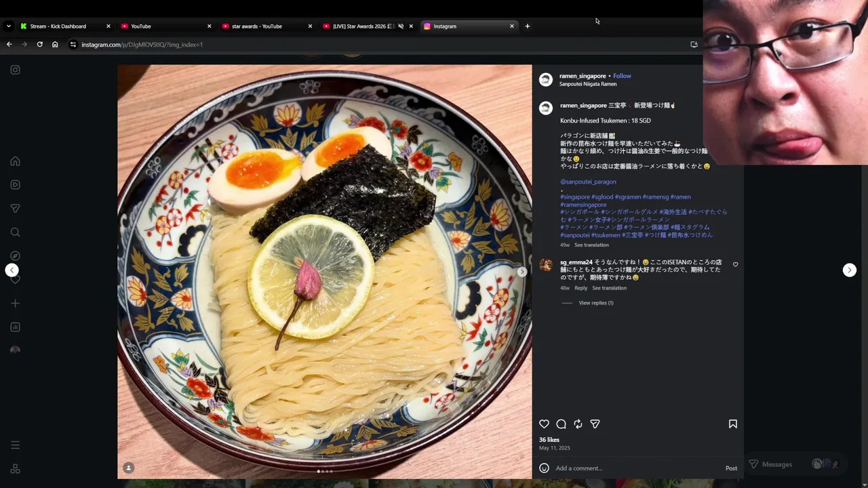This screenshot has height=488, width=868.
Task: Open Instagram Home from the sidebar
Action: [x=15, y=161]
